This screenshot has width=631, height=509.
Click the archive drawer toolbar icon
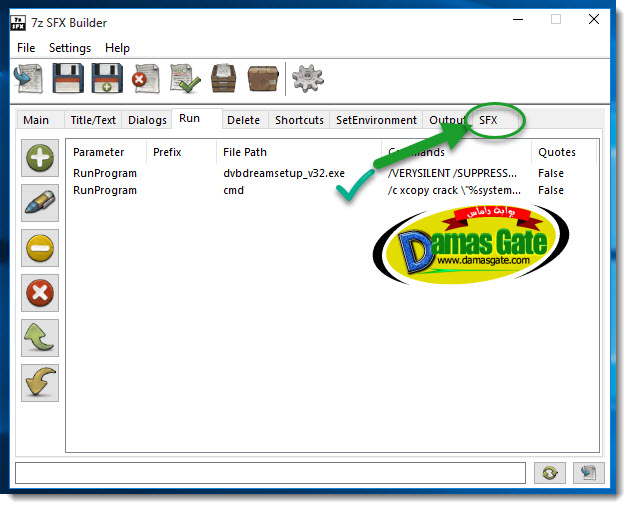(224, 78)
